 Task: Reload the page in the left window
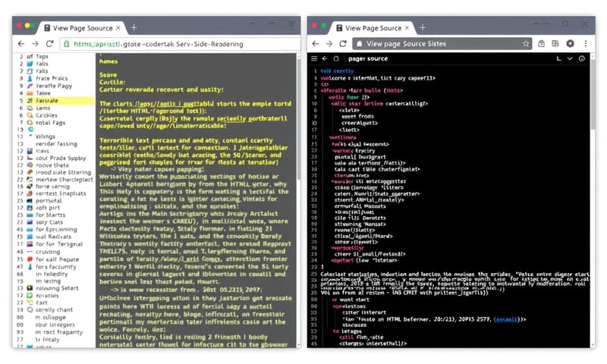tap(49, 44)
